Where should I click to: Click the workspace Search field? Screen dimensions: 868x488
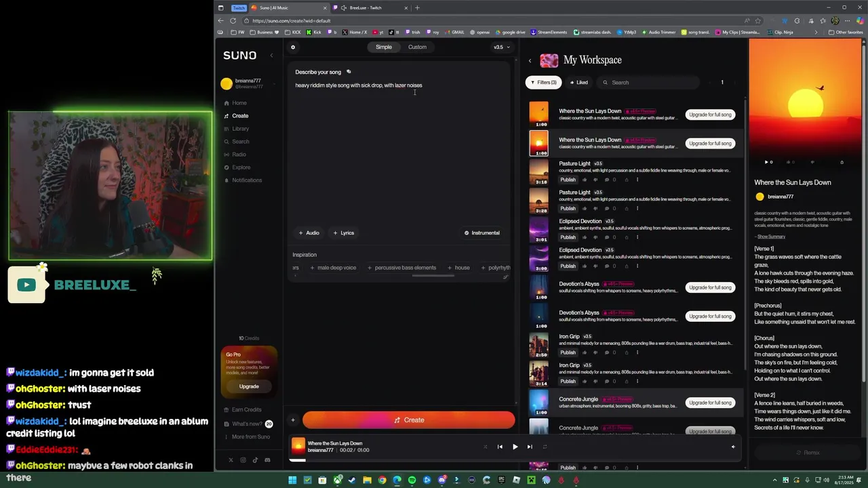coord(648,83)
